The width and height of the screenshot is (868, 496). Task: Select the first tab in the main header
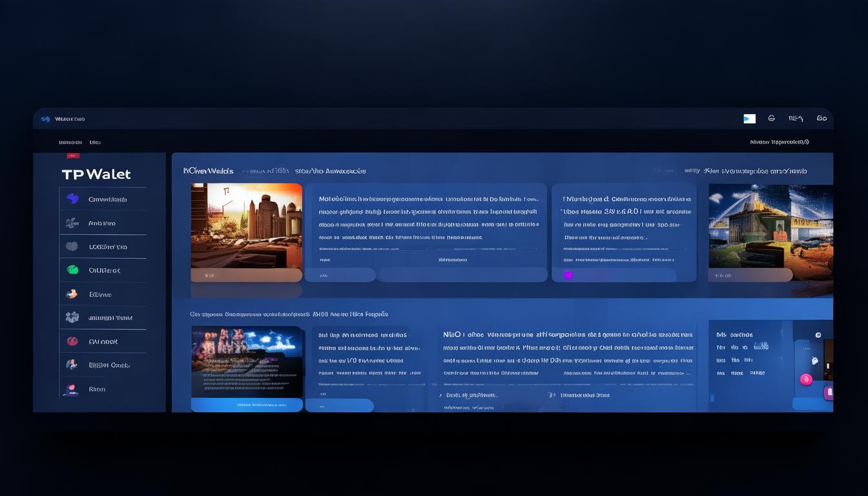[x=209, y=171]
